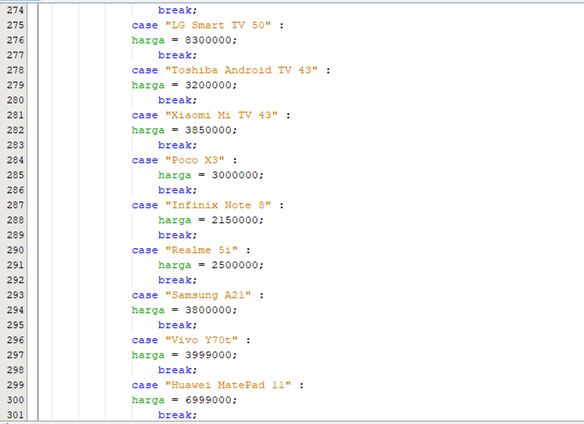The image size is (584, 424).
Task: Click the "Infinix Note 8" string
Action: point(218,205)
